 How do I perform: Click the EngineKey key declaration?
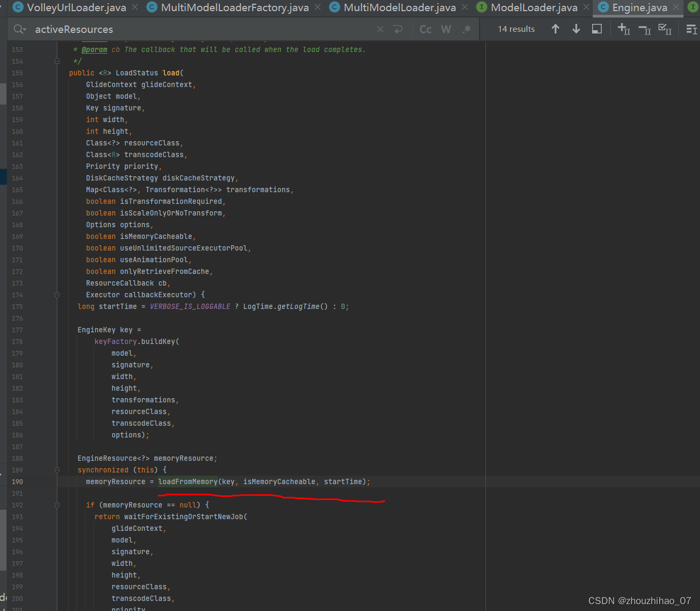pos(109,330)
